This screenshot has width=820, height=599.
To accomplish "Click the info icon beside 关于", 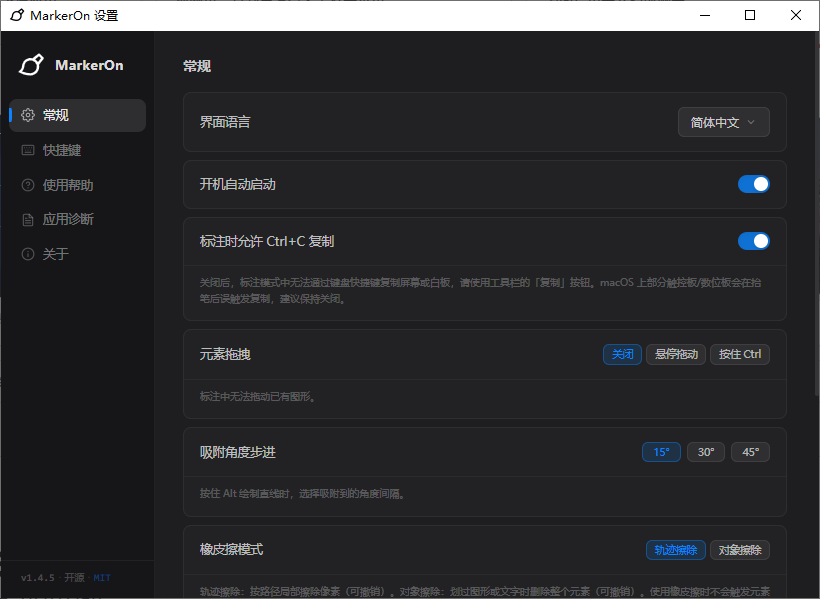I will pyautogui.click(x=28, y=254).
